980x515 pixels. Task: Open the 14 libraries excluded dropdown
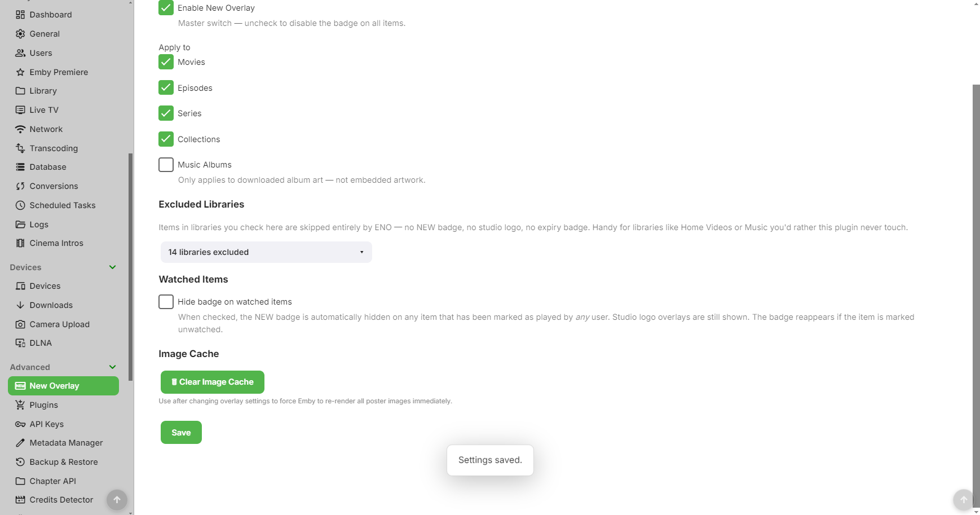[x=266, y=252]
